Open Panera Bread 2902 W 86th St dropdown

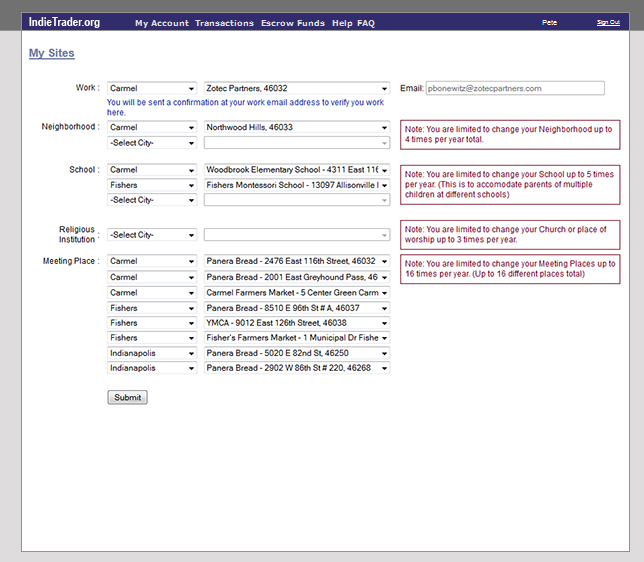[297, 368]
